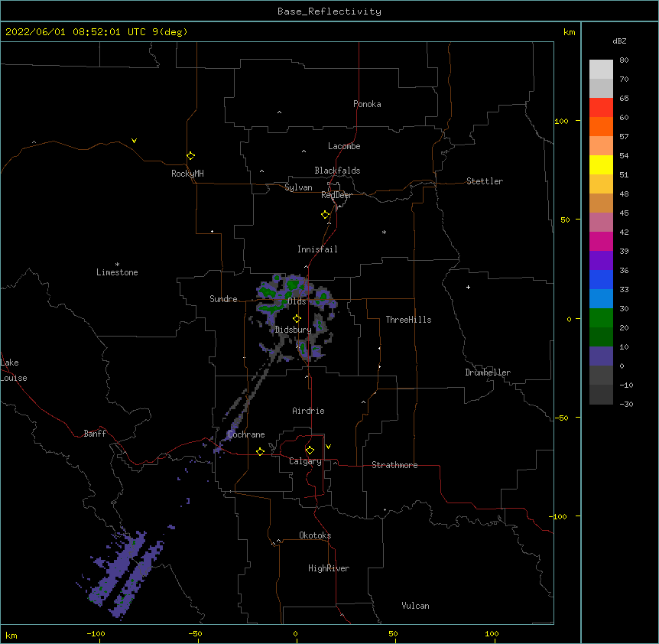659x644 pixels.
Task: Click the RedDeer city label
Action: (x=336, y=195)
